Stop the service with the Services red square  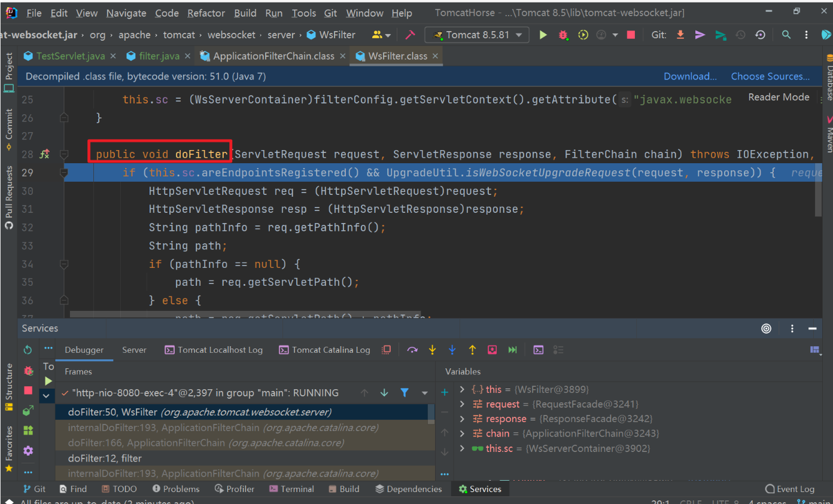tap(28, 390)
